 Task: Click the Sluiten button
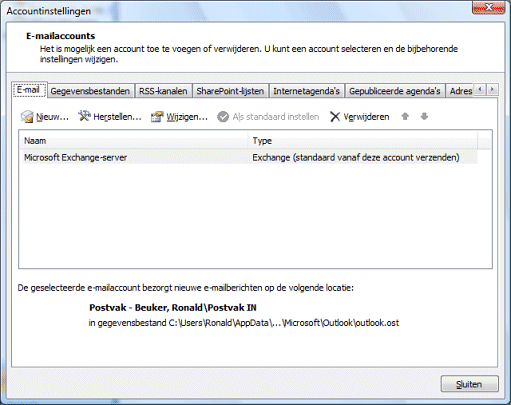[469, 384]
